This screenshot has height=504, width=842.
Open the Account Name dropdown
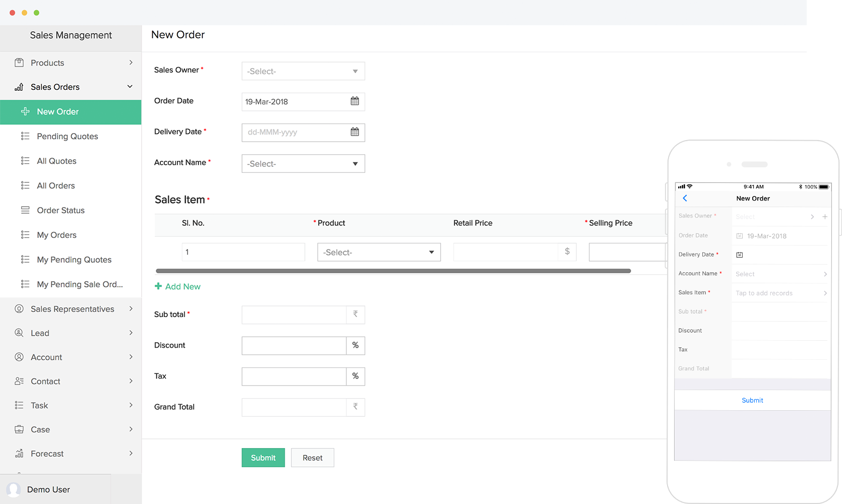(x=303, y=164)
